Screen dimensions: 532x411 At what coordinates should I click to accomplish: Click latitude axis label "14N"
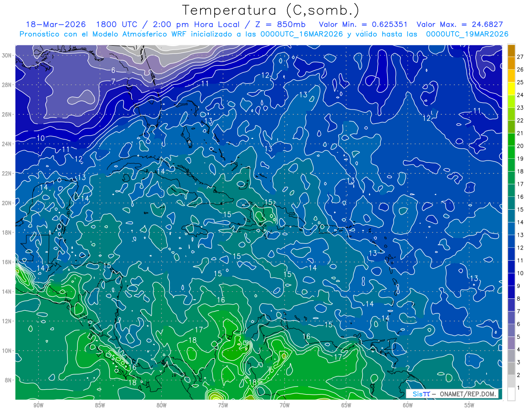point(7,291)
